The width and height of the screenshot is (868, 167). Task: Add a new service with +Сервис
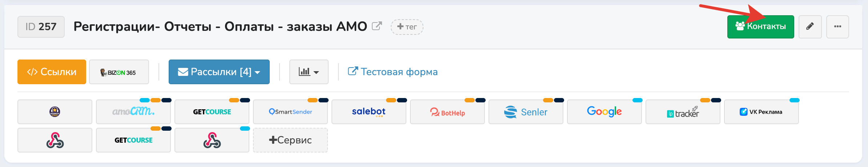tap(290, 140)
